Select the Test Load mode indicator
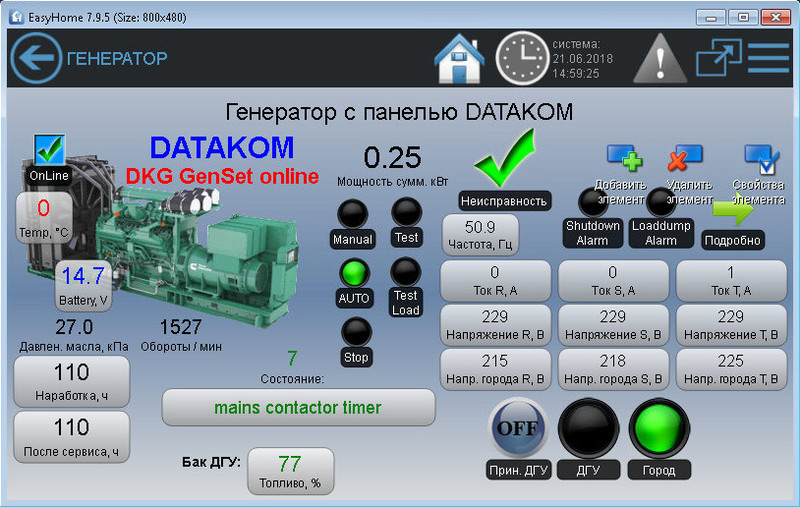This screenshot has width=800, height=507. pyautogui.click(x=406, y=272)
